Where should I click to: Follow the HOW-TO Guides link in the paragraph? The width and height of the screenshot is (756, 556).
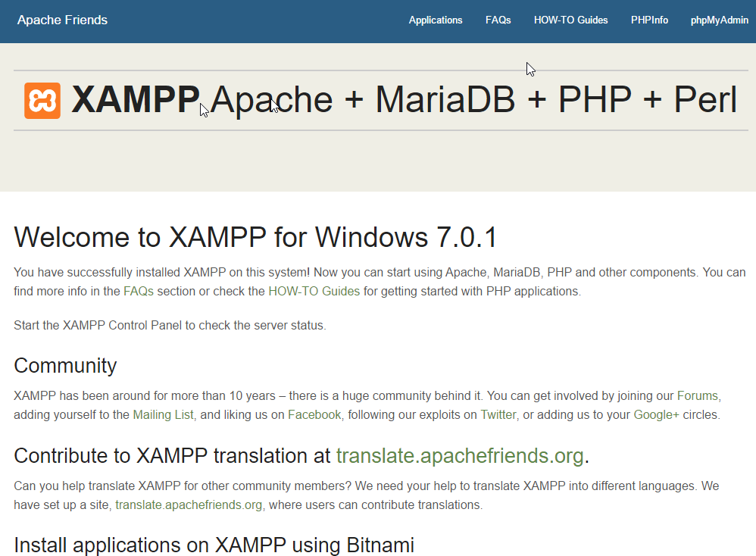(x=314, y=292)
